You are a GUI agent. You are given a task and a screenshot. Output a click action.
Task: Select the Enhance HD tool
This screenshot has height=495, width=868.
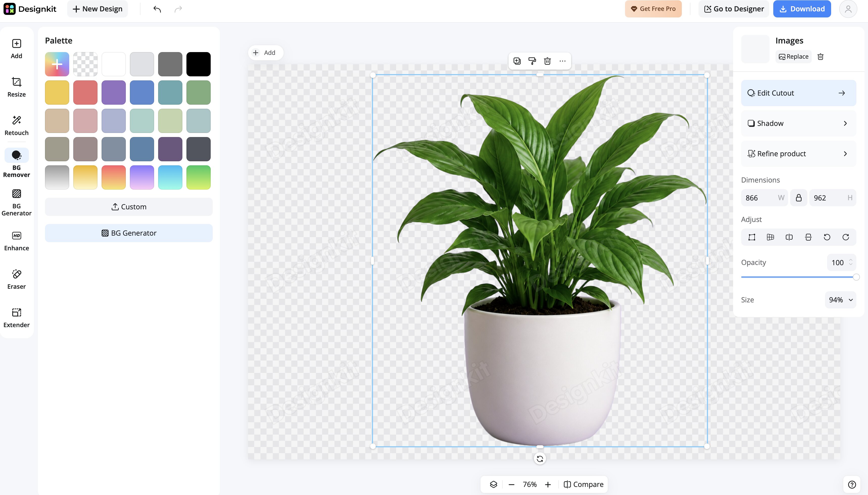pyautogui.click(x=16, y=241)
